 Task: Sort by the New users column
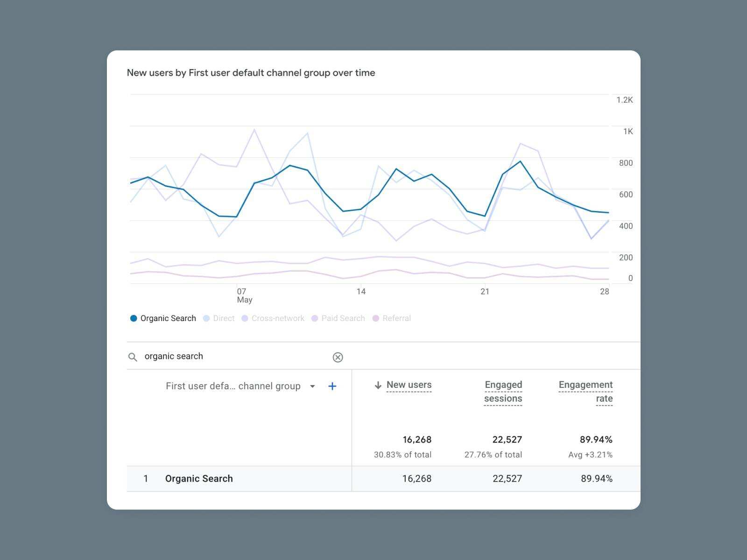click(409, 385)
